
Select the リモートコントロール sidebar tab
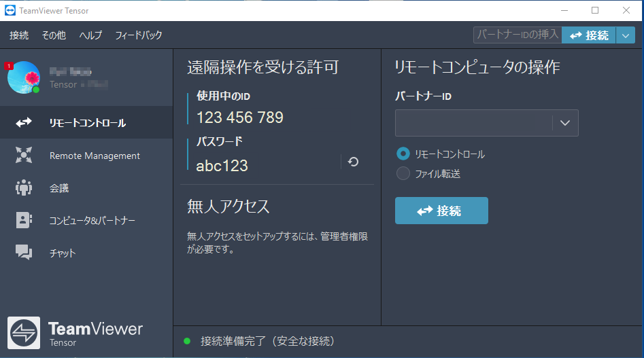tap(86, 122)
